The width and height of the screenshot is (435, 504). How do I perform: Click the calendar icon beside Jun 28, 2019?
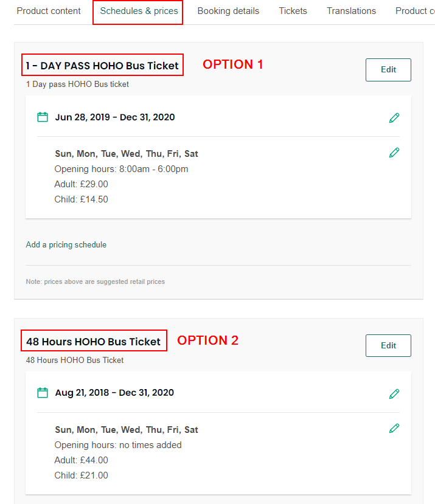coord(42,117)
